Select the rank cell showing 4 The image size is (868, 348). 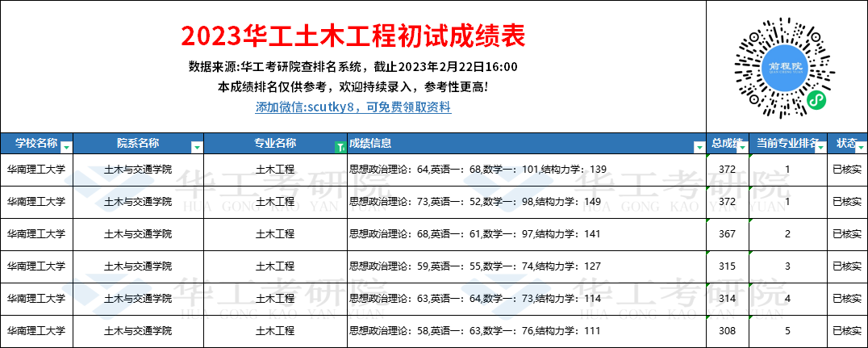[787, 299]
